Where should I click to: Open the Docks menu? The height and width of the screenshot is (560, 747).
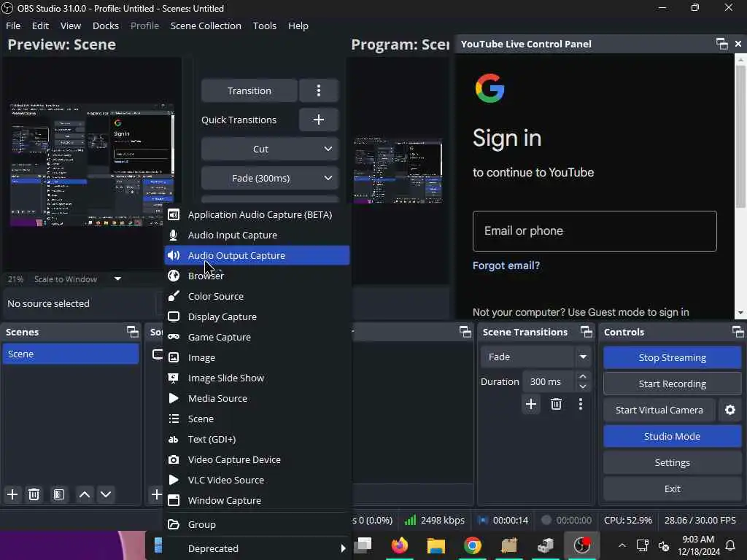point(106,26)
